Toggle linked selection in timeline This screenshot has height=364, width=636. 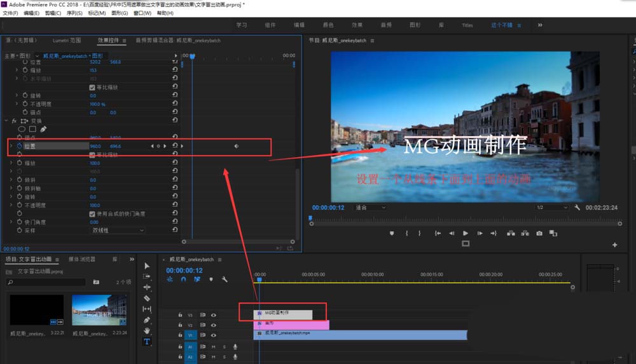pyautogui.click(x=197, y=280)
